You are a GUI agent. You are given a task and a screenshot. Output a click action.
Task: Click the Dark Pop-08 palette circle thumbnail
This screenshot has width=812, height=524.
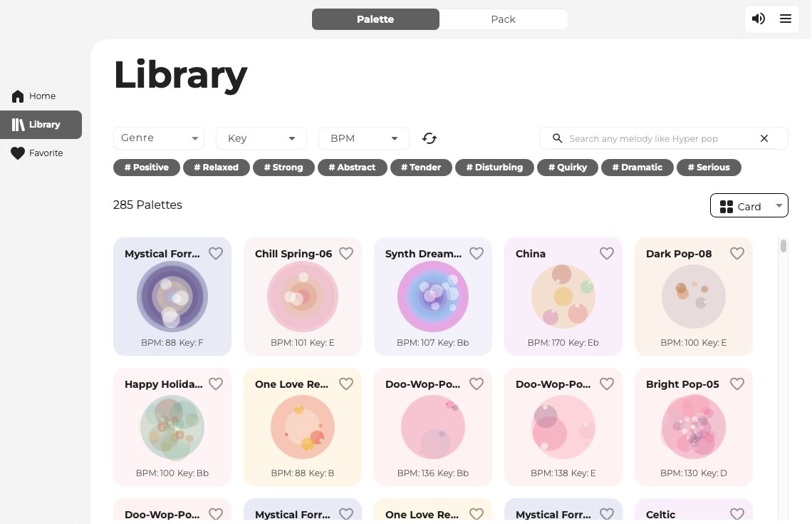pos(693,297)
